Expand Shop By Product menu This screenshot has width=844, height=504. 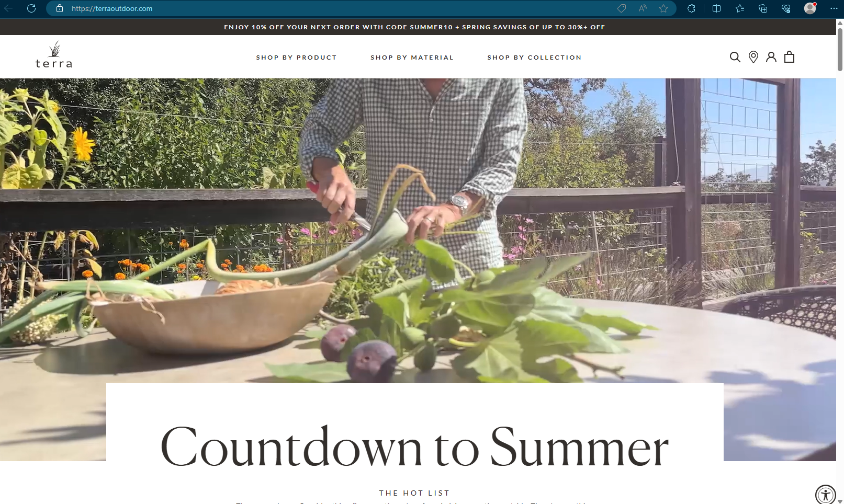point(296,58)
